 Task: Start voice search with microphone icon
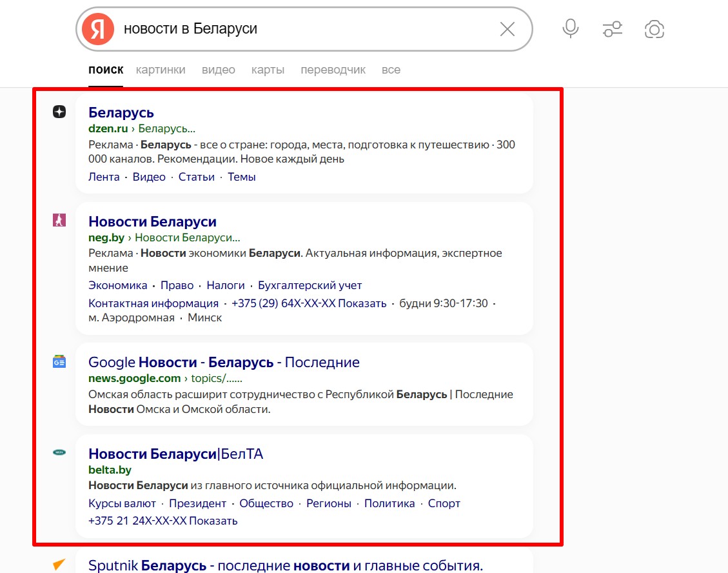[571, 29]
